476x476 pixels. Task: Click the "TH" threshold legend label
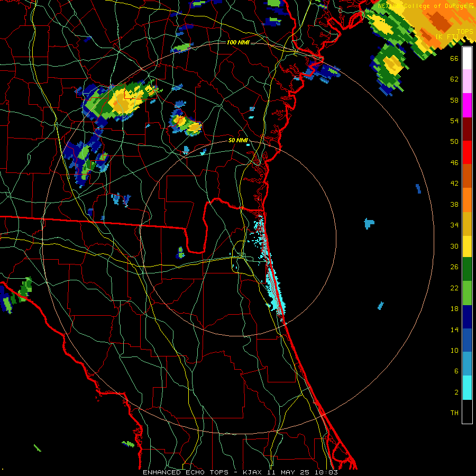(x=454, y=413)
